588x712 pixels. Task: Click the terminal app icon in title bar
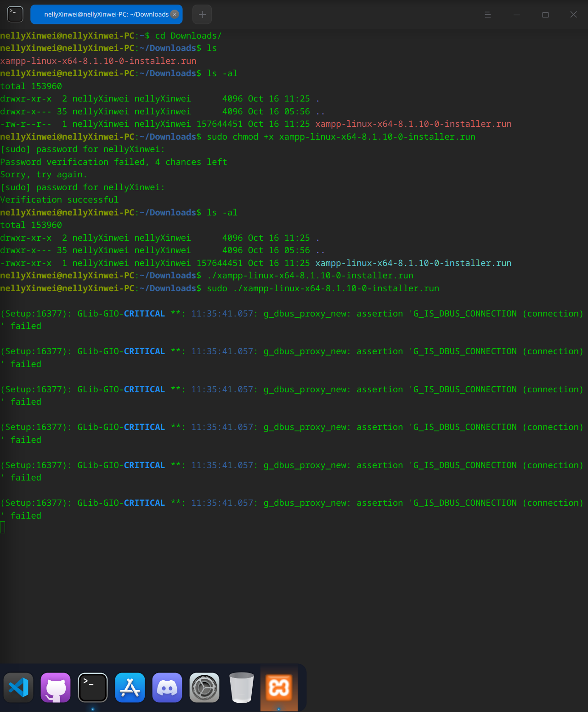pos(15,14)
